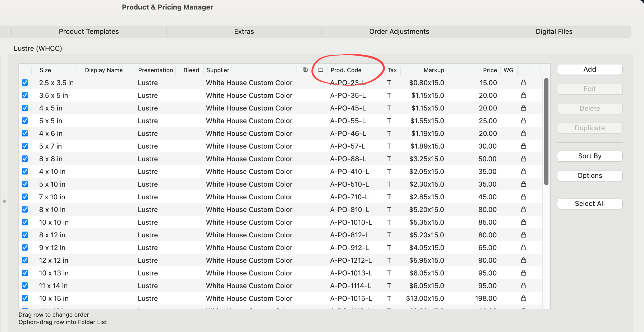This screenshot has width=644, height=332.
Task: Open the Sort By menu
Action: pos(589,156)
